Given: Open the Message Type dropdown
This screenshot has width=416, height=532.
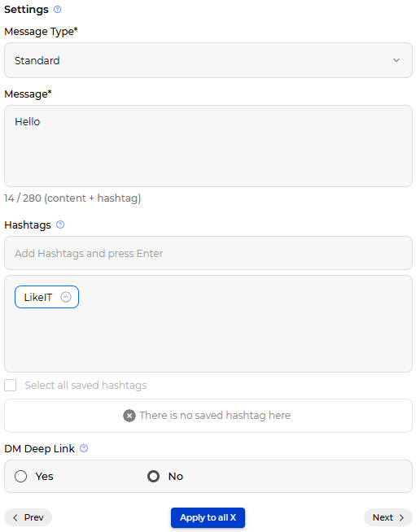Looking at the screenshot, I should click(x=208, y=60).
